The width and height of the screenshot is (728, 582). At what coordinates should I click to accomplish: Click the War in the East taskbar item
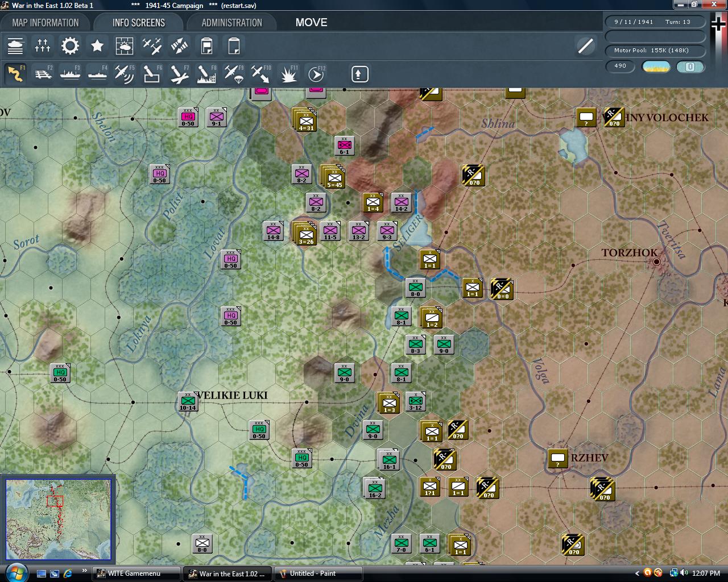click(x=227, y=573)
